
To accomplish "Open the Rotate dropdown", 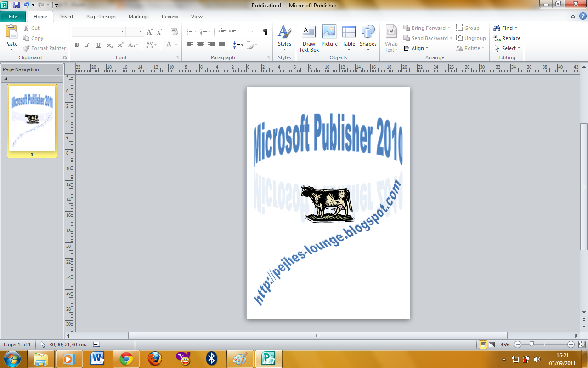I will (470, 48).
